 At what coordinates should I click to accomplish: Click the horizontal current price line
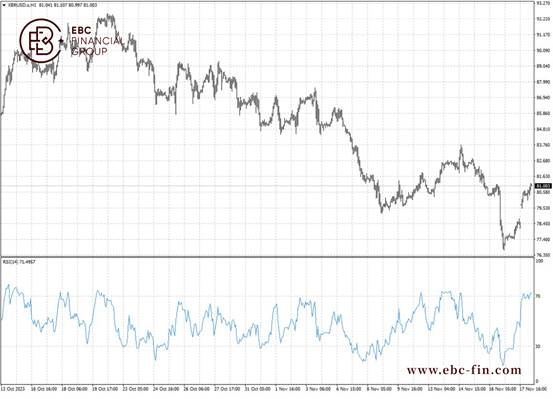pyautogui.click(x=267, y=186)
